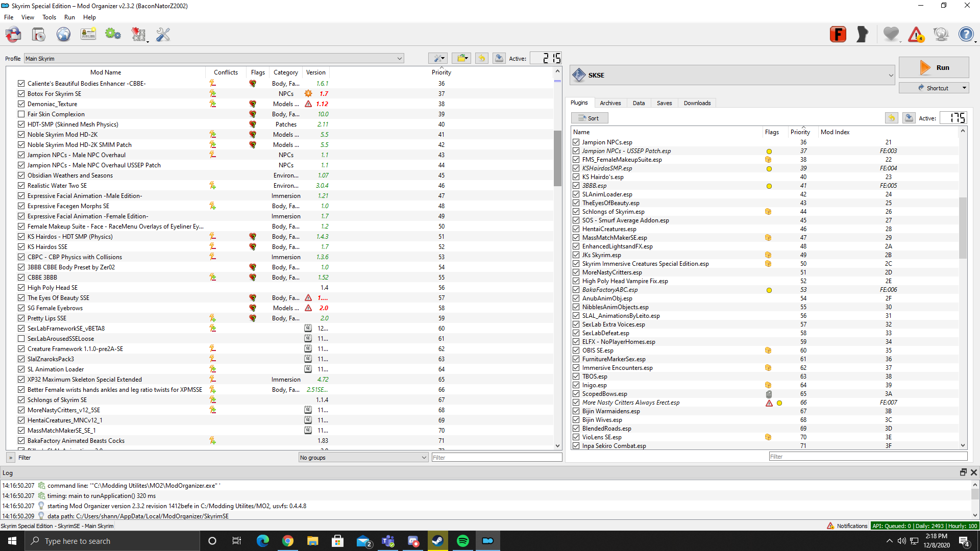Click the flag icon for Fair Skin Complexion

(253, 114)
